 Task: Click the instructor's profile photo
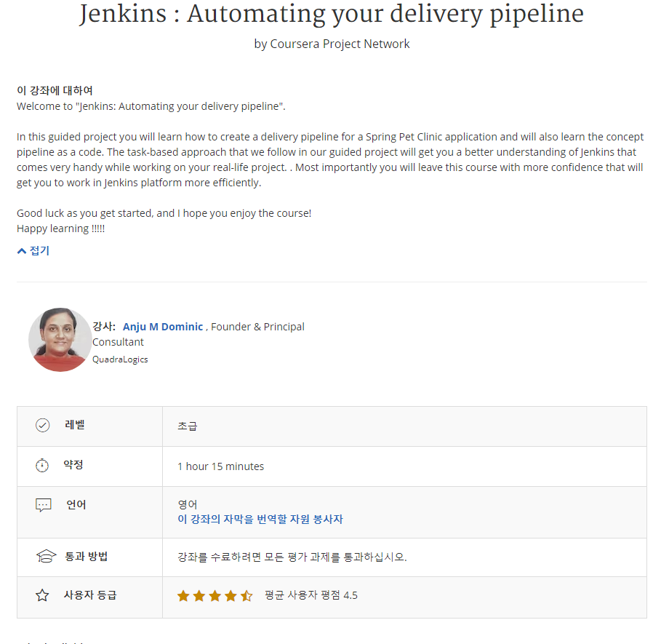tap(60, 340)
